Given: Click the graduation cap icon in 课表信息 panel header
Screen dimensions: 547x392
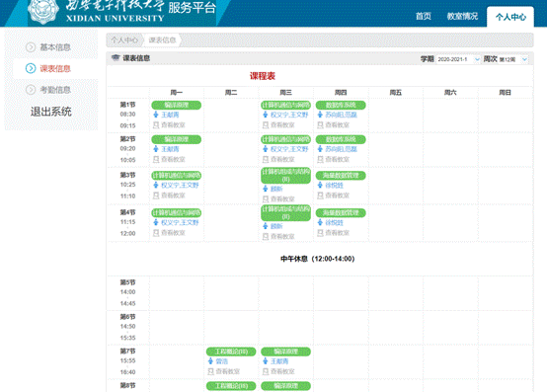Looking at the screenshot, I should point(116,58).
